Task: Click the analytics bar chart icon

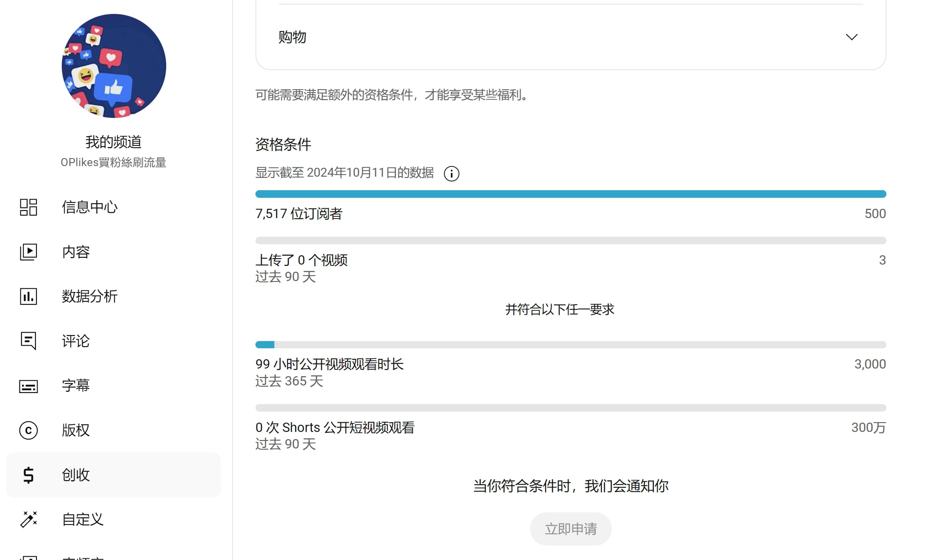Action: 28,296
